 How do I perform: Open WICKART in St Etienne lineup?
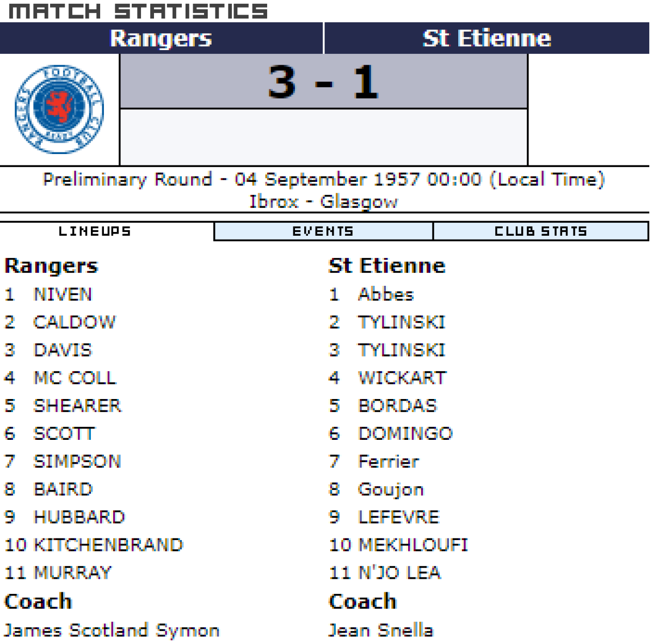click(x=402, y=378)
